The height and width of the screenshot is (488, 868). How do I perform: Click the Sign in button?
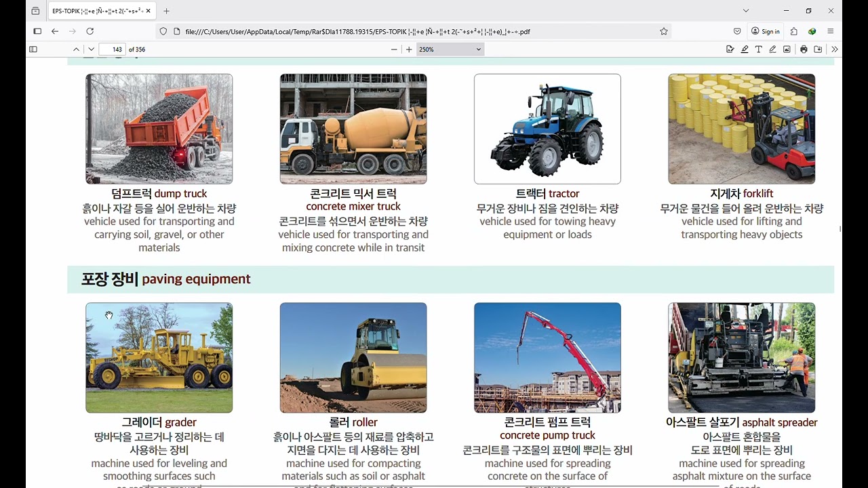coord(766,31)
